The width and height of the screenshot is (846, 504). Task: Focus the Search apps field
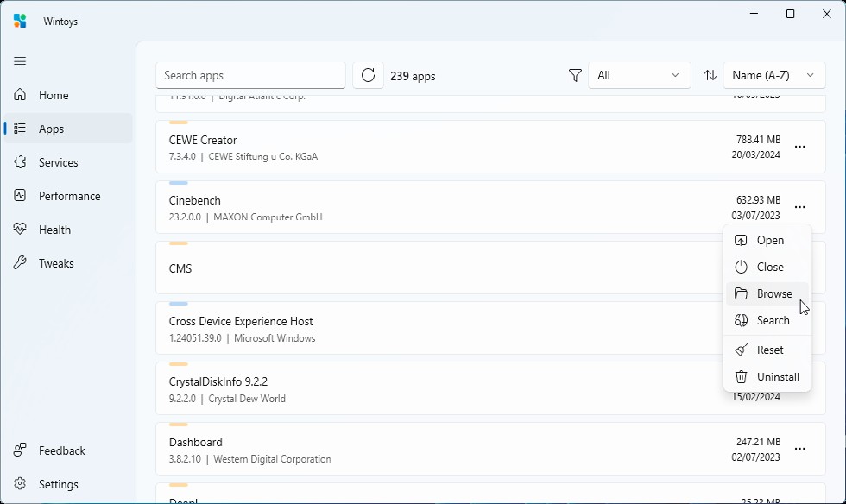coord(251,75)
